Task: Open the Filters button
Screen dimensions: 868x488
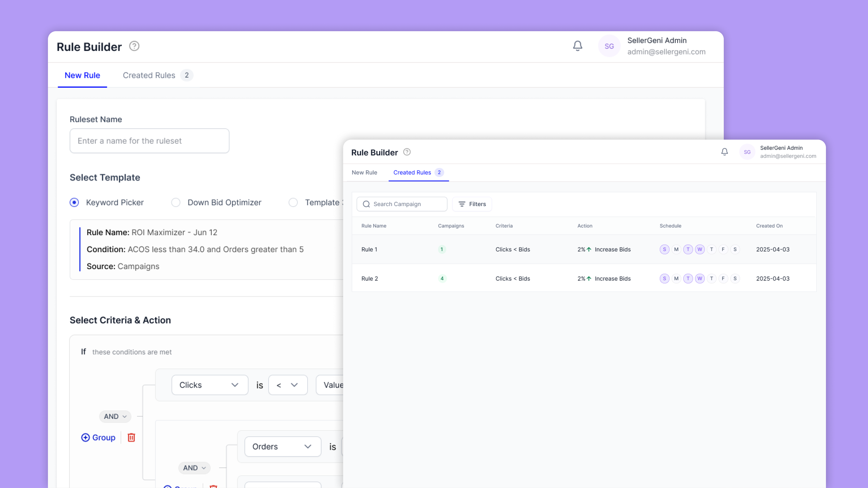Action: (x=472, y=204)
